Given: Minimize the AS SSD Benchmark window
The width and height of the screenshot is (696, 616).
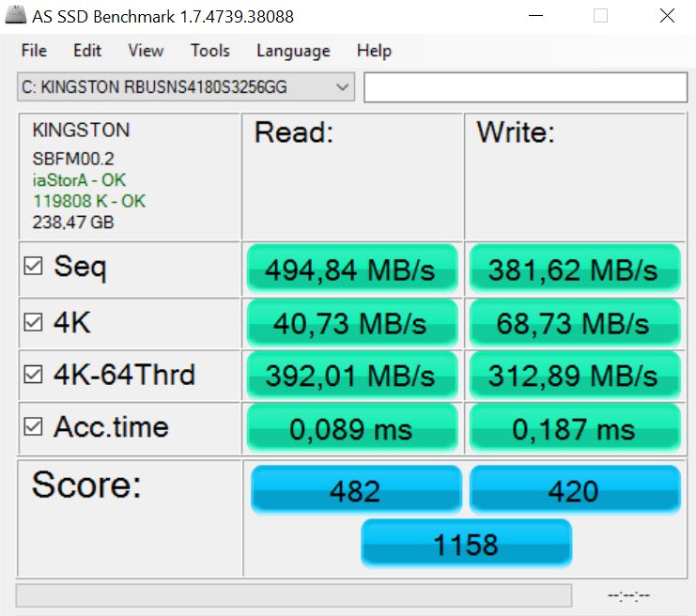Looking at the screenshot, I should tap(535, 16).
